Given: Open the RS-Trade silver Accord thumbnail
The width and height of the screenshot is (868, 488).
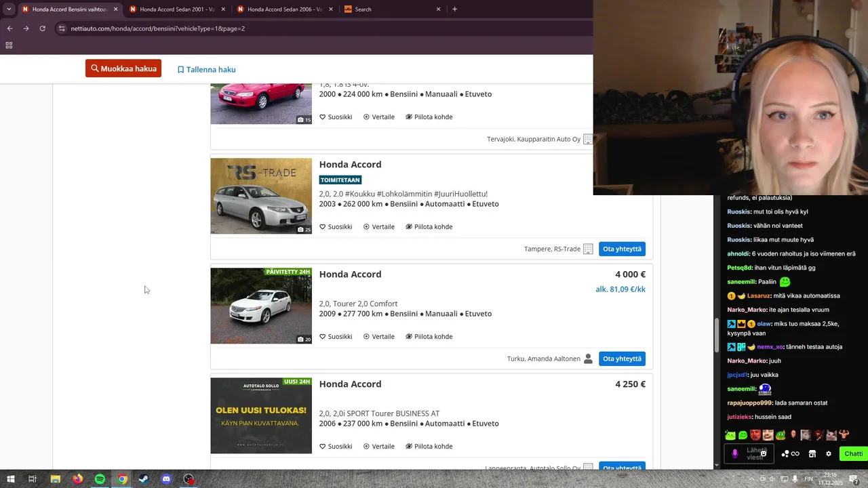Looking at the screenshot, I should (261, 196).
